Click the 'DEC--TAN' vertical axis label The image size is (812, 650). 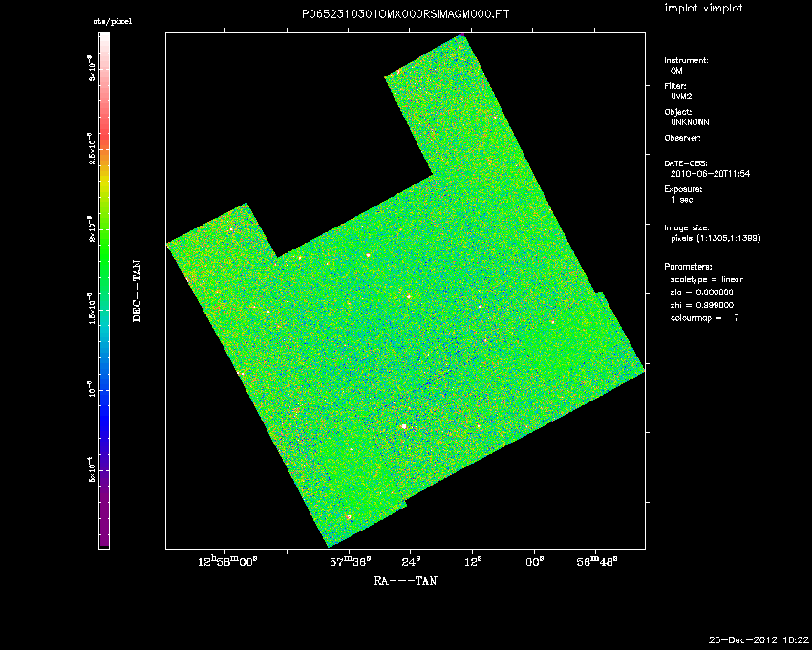[x=138, y=291]
